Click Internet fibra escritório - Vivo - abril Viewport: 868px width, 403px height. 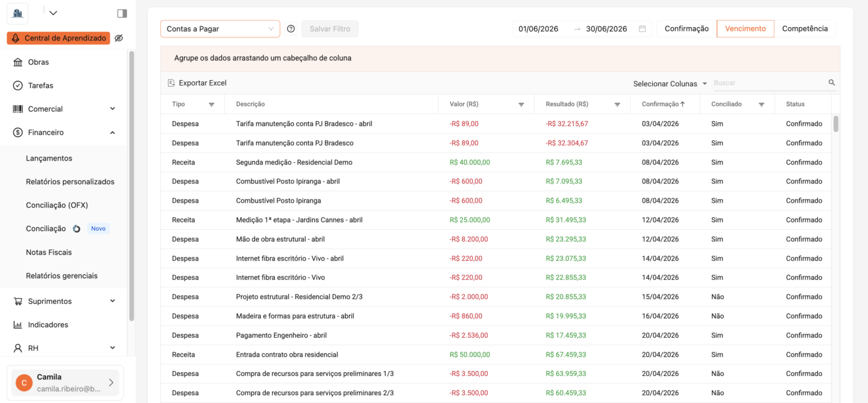click(289, 258)
